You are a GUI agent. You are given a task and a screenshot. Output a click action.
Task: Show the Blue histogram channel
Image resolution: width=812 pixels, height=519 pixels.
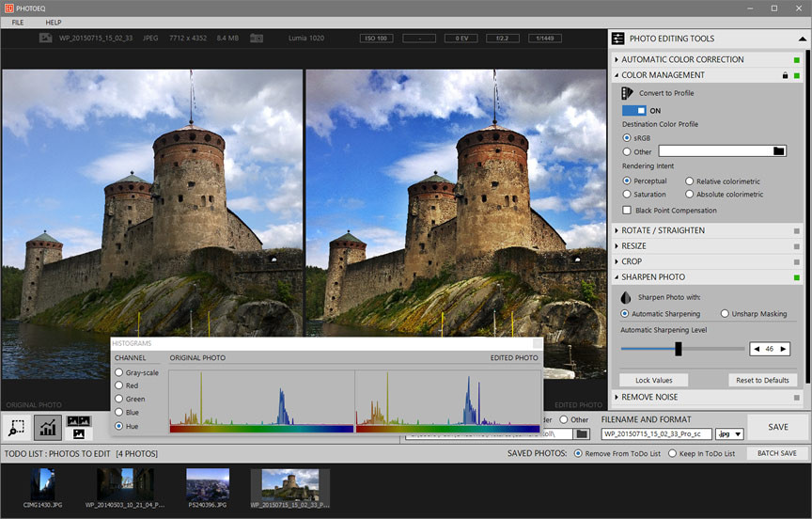pos(118,413)
